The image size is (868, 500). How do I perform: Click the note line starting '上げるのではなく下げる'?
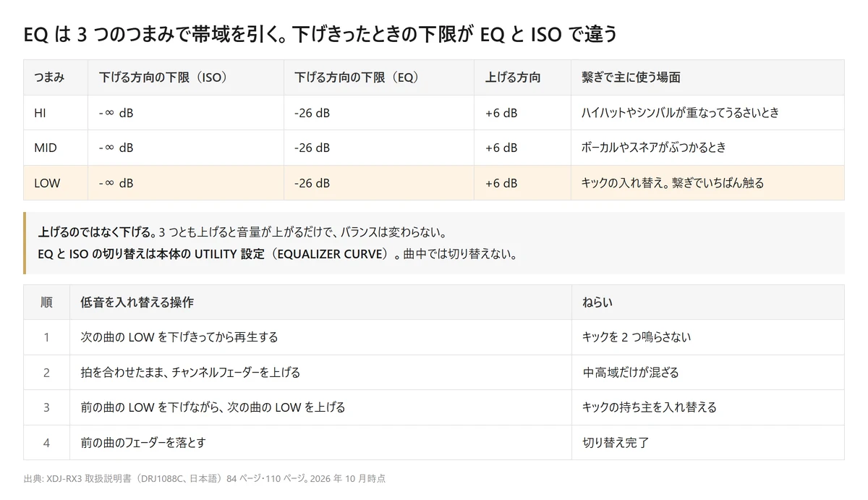point(242,233)
